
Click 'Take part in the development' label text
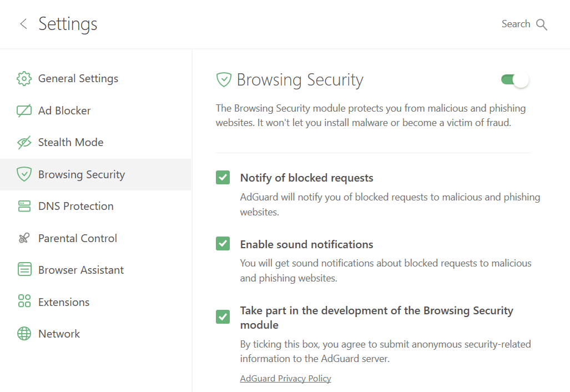coord(376,318)
